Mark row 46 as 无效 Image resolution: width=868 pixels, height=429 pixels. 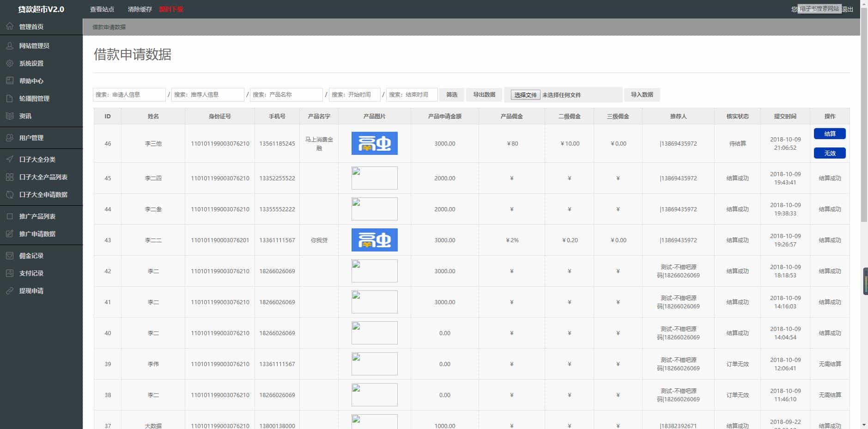pyautogui.click(x=829, y=153)
